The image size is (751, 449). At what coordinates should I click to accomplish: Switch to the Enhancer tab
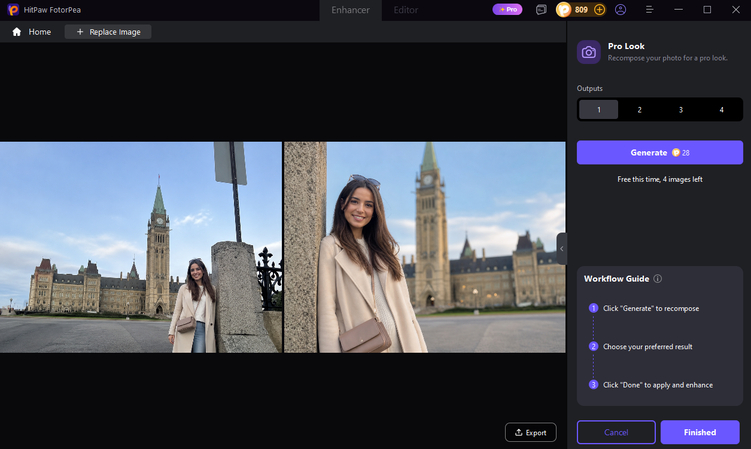pos(350,10)
